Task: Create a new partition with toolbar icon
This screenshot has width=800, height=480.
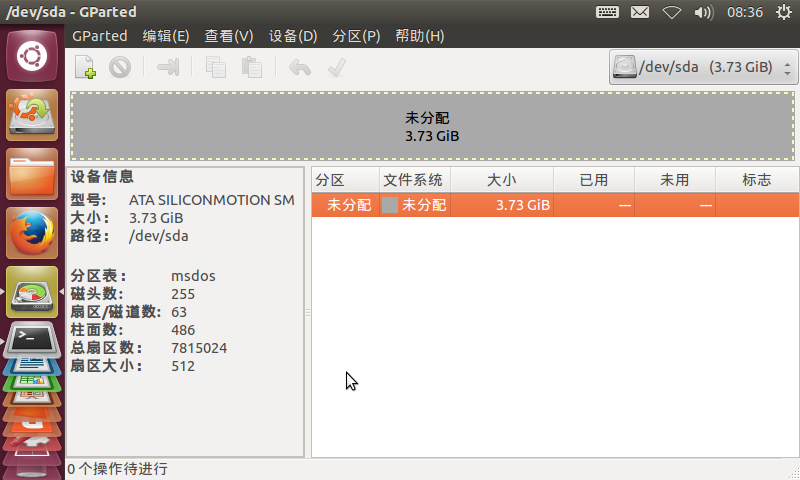Action: [x=85, y=67]
